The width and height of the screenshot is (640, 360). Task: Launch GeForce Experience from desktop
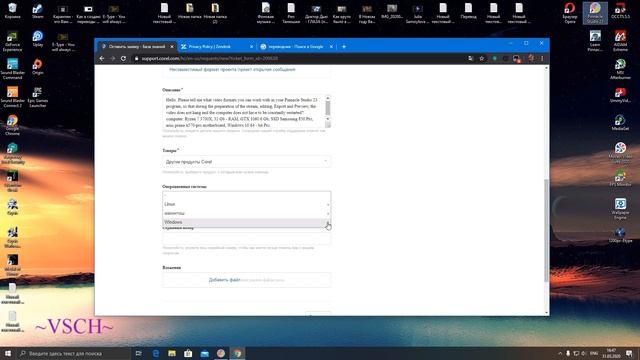pyautogui.click(x=12, y=41)
